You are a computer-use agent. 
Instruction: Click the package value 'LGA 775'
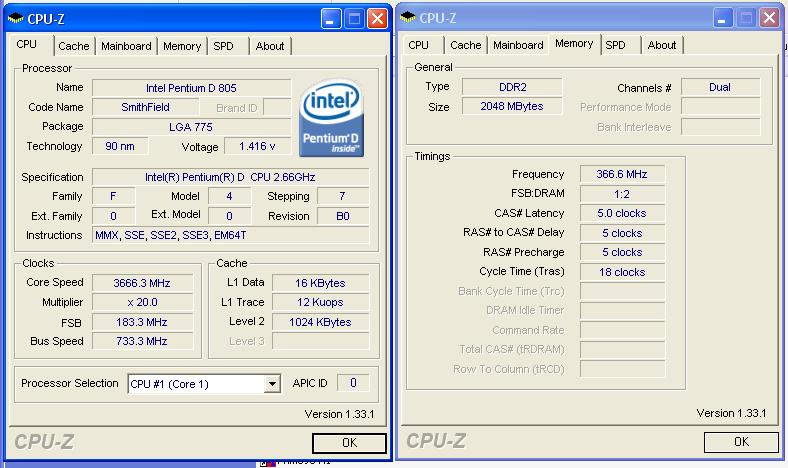(191, 127)
